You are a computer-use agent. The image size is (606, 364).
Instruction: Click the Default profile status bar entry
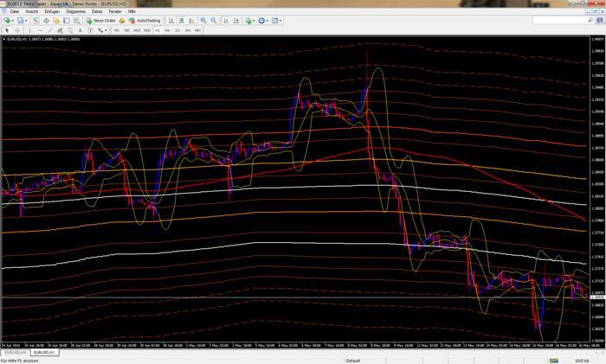353,361
